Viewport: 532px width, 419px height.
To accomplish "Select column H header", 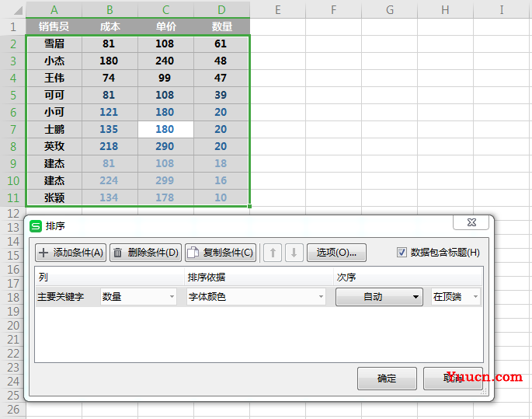I will [x=445, y=10].
